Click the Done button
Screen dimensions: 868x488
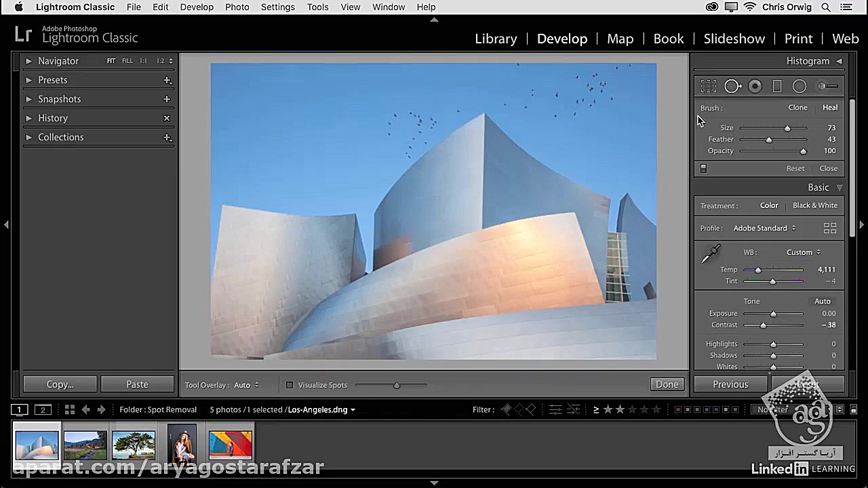667,384
